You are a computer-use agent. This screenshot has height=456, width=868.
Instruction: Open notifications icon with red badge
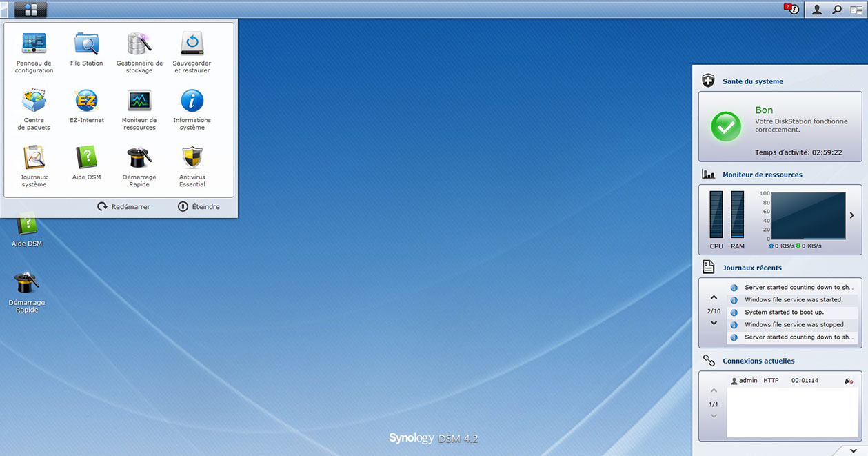pyautogui.click(x=792, y=10)
